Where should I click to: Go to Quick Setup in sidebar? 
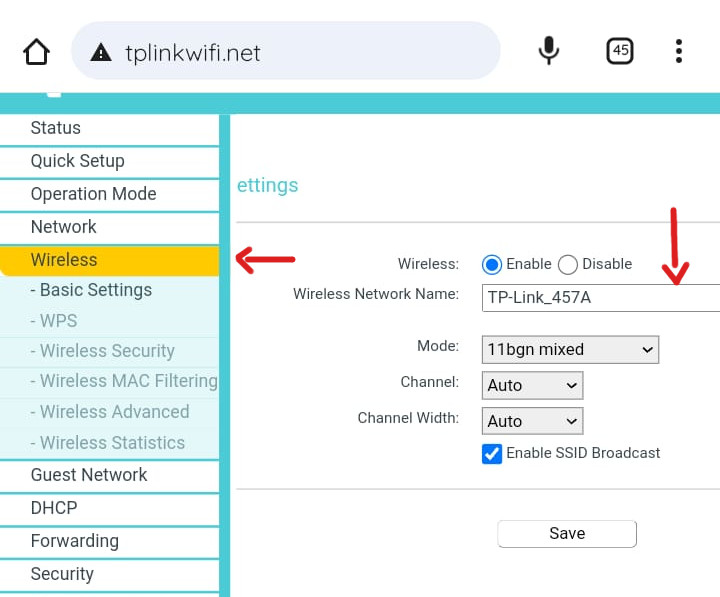click(x=78, y=161)
